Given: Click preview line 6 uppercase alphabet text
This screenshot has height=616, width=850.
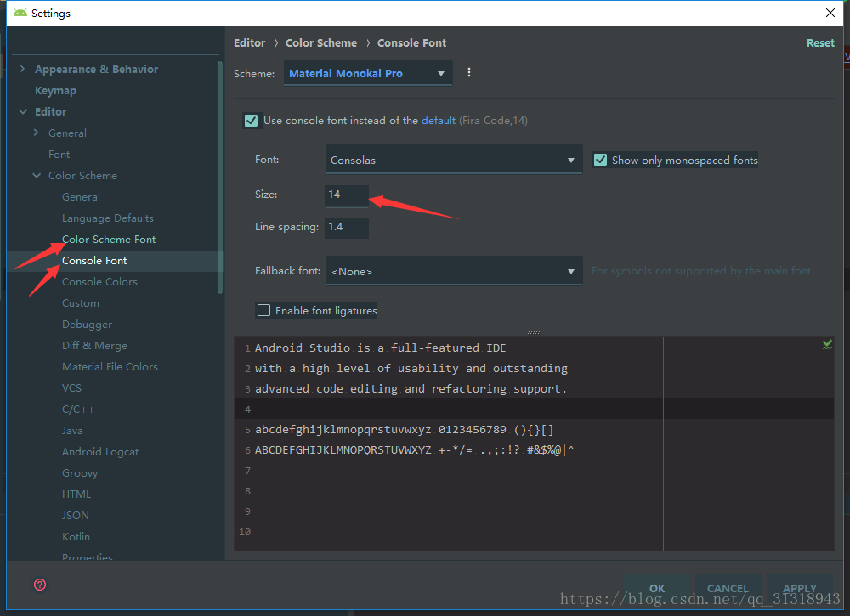Looking at the screenshot, I should pos(415,450).
